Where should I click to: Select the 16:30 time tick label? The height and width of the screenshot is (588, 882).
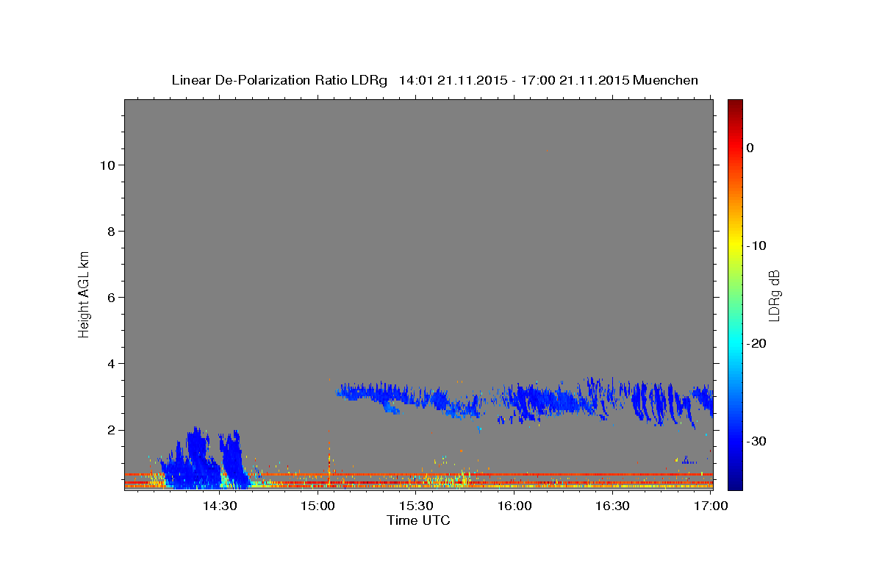click(x=612, y=506)
